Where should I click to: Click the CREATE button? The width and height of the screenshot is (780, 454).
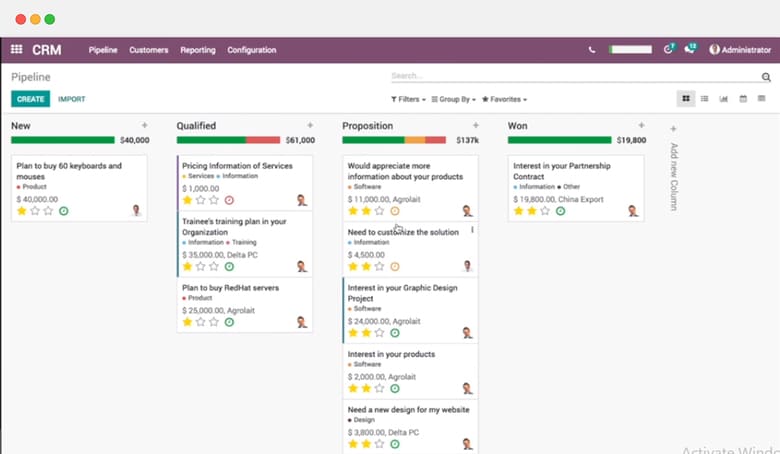[30, 99]
